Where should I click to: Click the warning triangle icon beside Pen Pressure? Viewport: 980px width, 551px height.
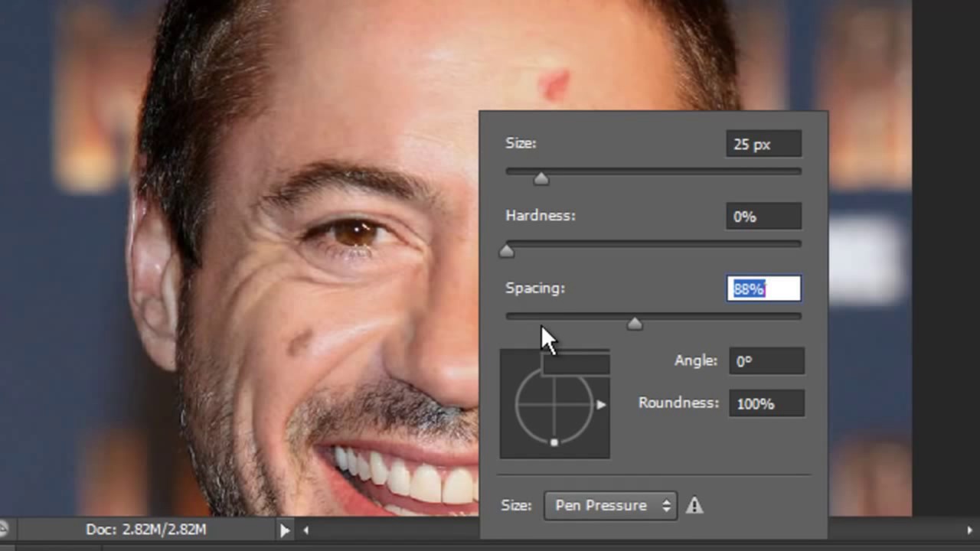[x=694, y=505]
